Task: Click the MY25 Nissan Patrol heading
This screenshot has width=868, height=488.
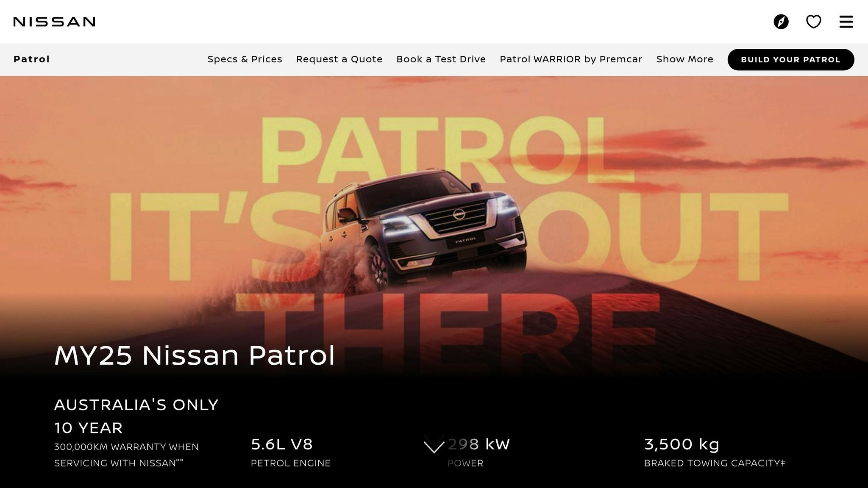Action: pyautogui.click(x=195, y=355)
